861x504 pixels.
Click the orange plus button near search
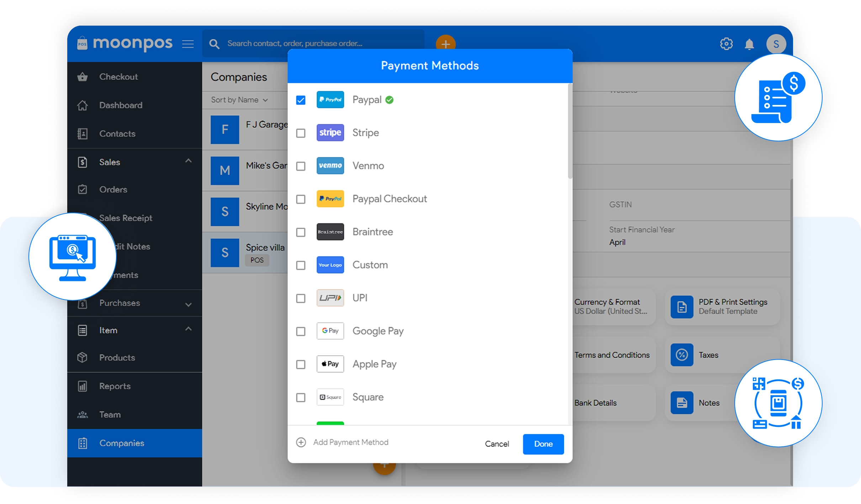446,43
